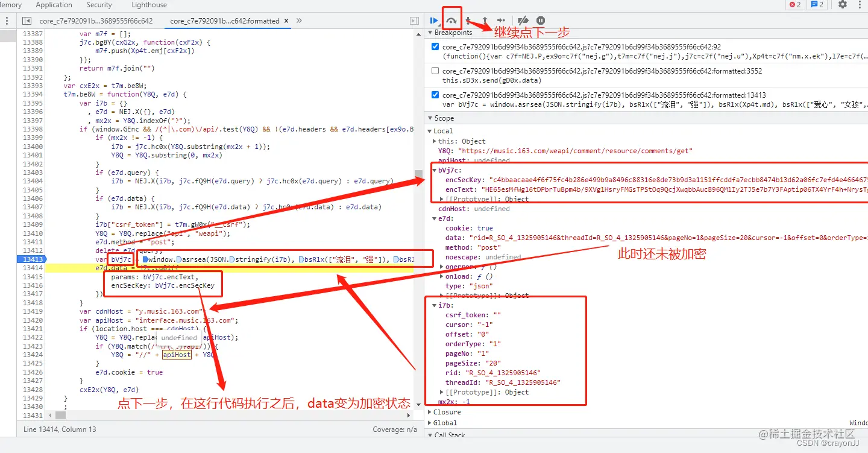The width and height of the screenshot is (868, 453).
Task: Click the blue message count badge
Action: point(817,5)
